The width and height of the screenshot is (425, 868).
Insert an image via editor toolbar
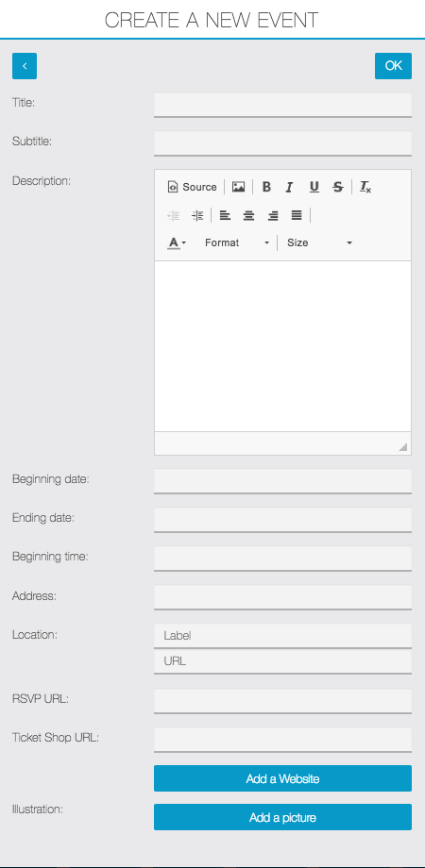click(x=238, y=187)
